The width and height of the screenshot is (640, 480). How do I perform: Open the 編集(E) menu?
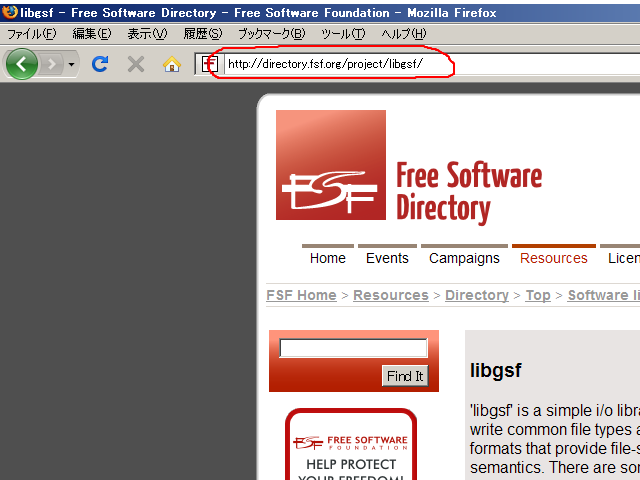pyautogui.click(x=91, y=34)
